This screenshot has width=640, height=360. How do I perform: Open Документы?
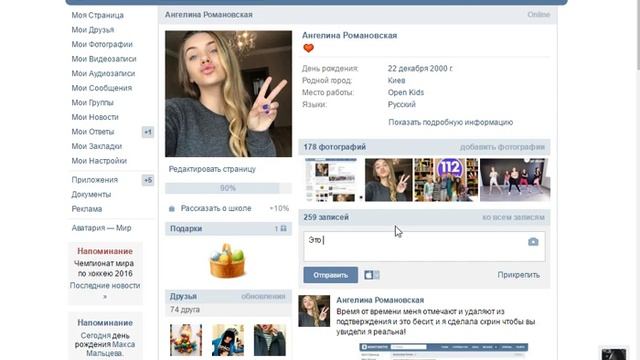[x=91, y=194]
